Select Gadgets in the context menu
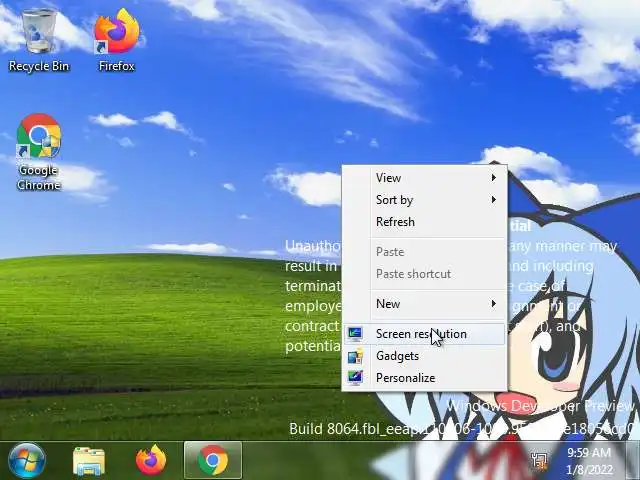The width and height of the screenshot is (640, 480). pos(424,356)
